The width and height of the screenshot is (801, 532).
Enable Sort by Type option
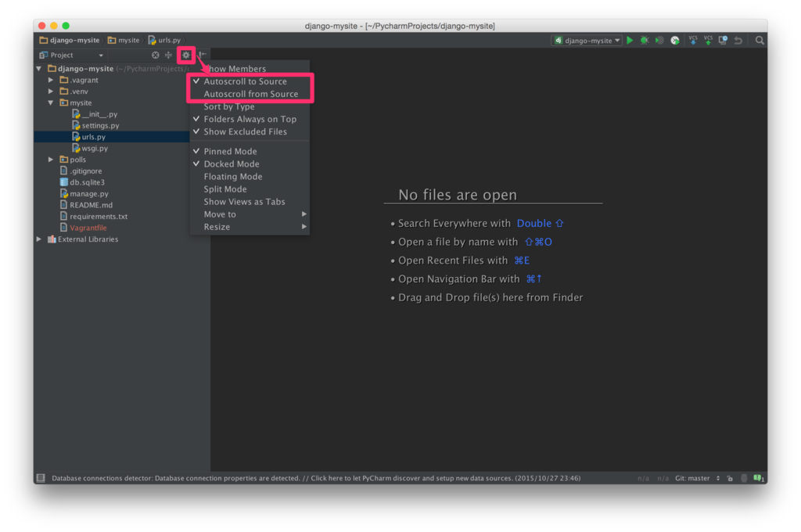pos(250,106)
